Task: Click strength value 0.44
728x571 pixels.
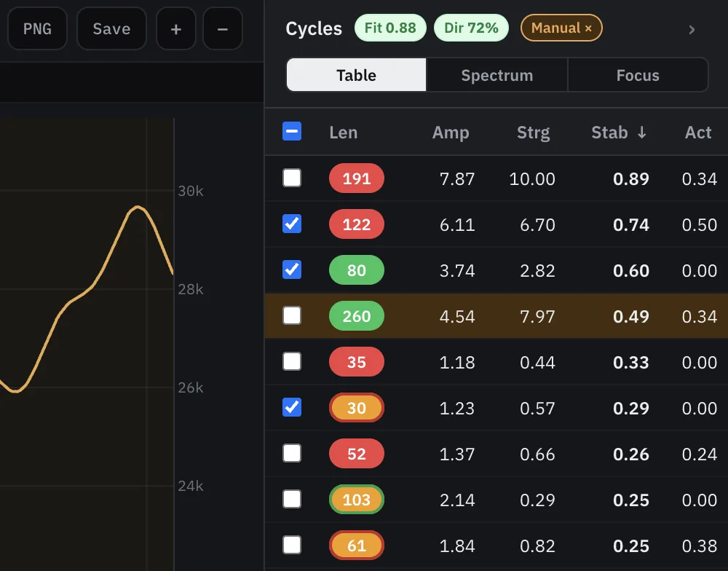Action: [537, 363]
